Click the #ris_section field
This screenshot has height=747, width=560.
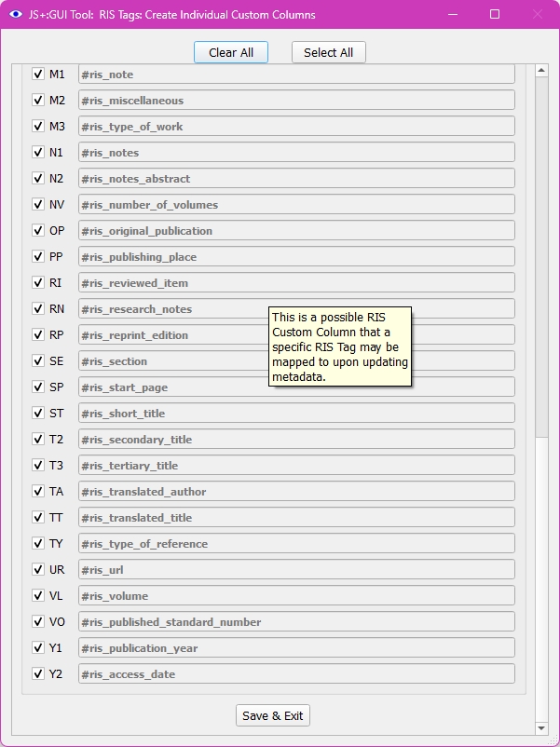coord(296,360)
